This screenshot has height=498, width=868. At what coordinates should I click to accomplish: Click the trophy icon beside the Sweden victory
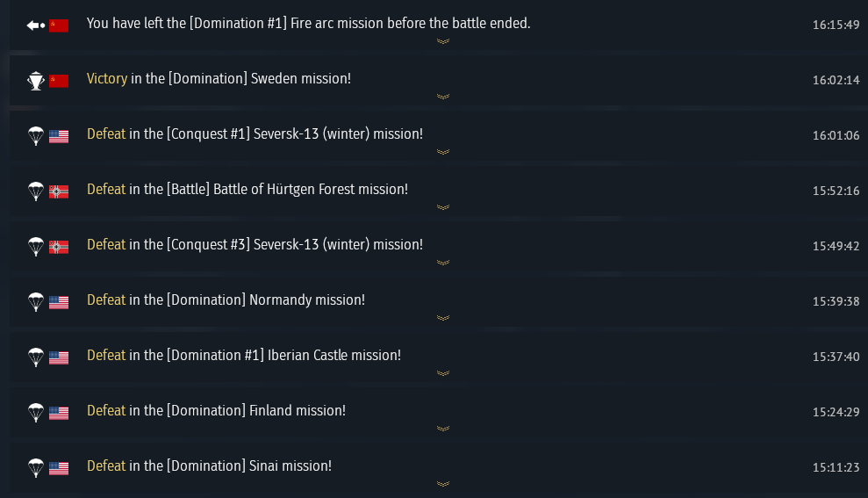click(x=35, y=81)
